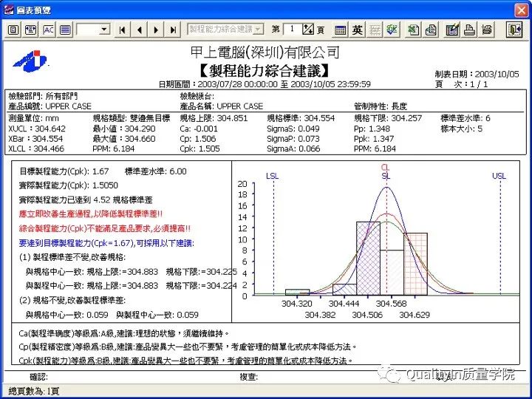The height and width of the screenshot is (399, 532).
Task: Click the Cpk: 1.505 value
Action: click(x=199, y=149)
